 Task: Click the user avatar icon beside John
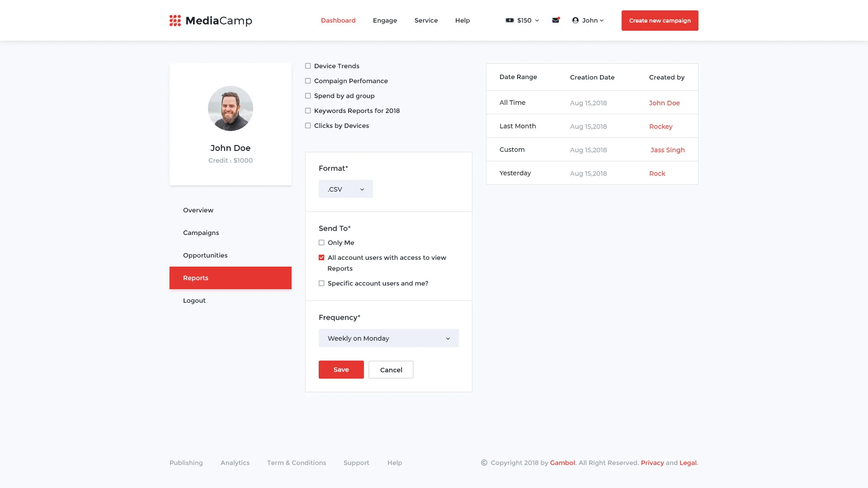point(575,20)
